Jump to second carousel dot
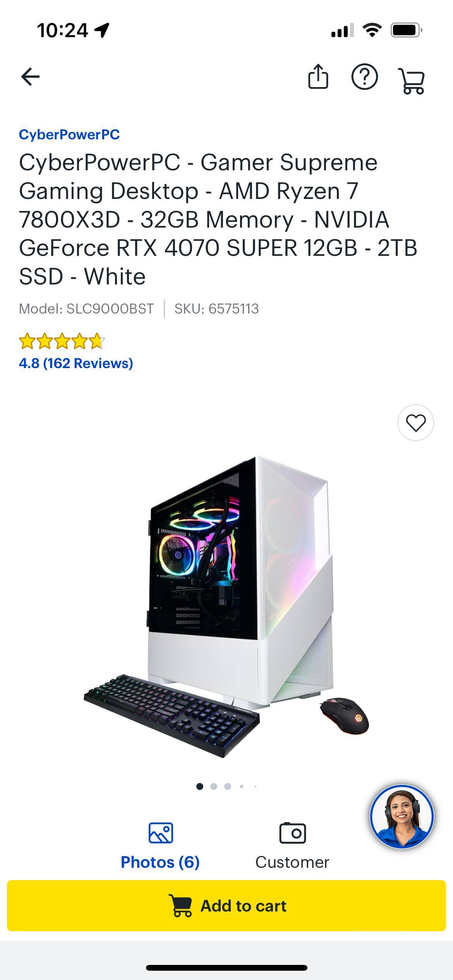This screenshot has width=453, height=980. [x=214, y=786]
